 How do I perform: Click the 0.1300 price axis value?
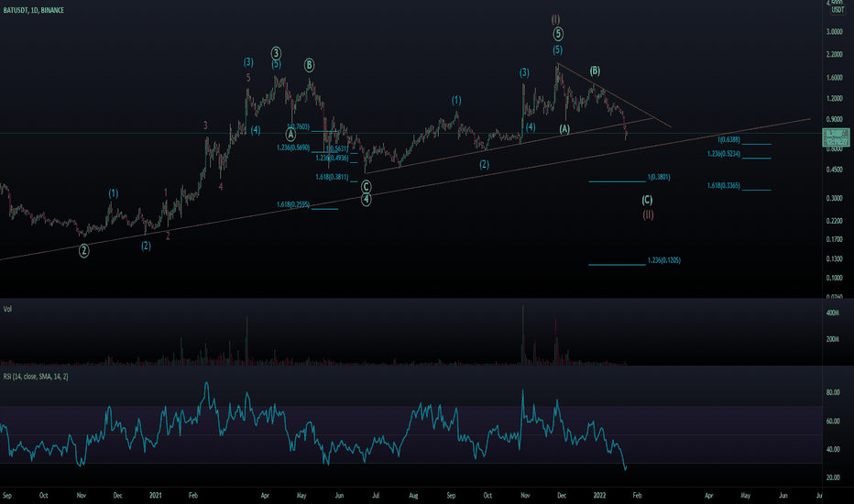coord(835,258)
